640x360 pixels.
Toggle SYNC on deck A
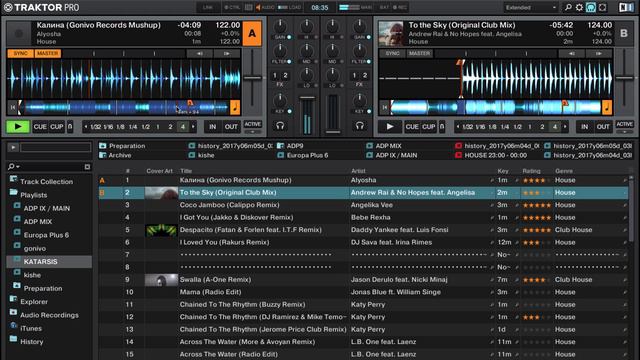20,53
